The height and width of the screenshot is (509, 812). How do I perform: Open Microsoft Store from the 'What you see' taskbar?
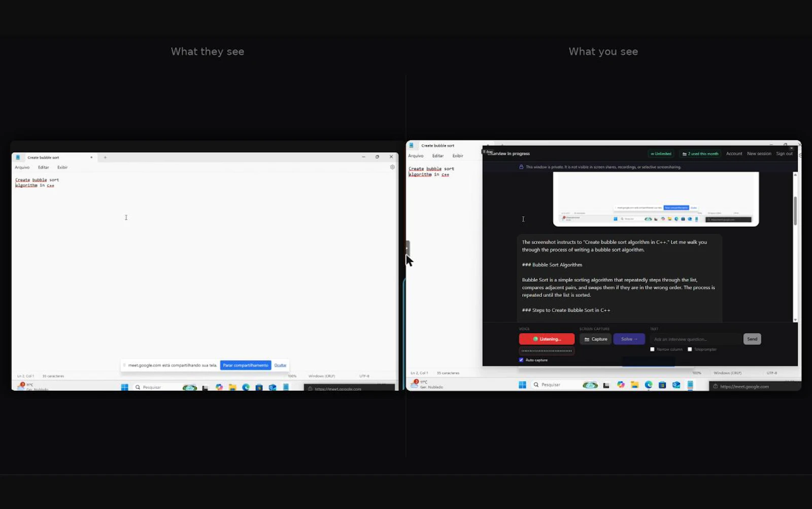pyautogui.click(x=662, y=385)
